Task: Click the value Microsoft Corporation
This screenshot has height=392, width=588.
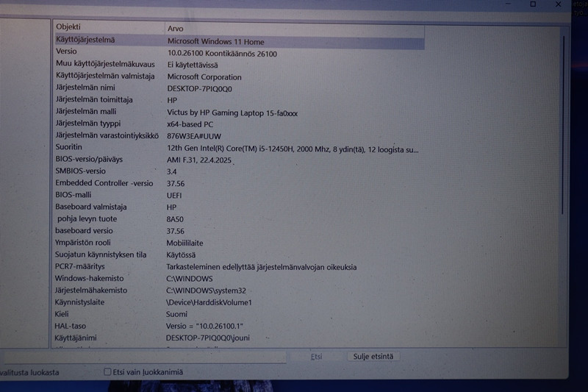Action: [204, 77]
